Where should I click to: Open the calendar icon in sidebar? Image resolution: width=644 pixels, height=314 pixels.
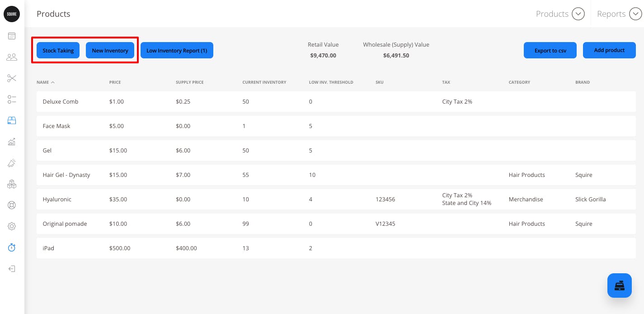[12, 36]
